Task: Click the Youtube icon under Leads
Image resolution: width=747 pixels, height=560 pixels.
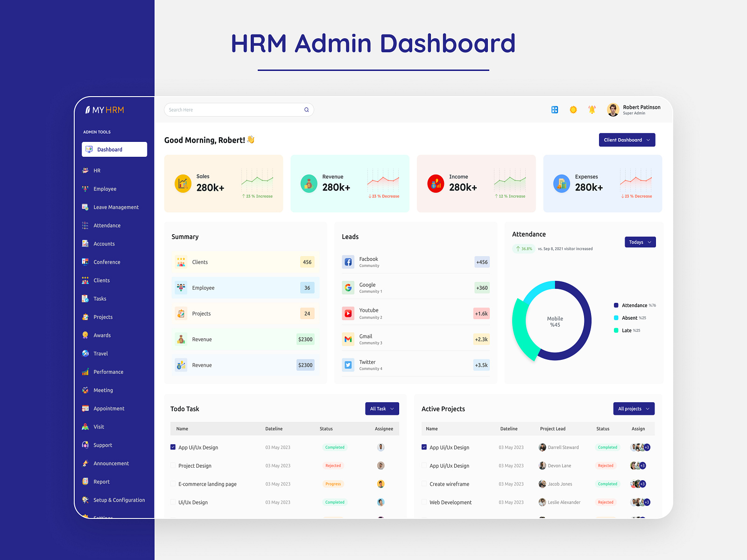Action: tap(348, 313)
